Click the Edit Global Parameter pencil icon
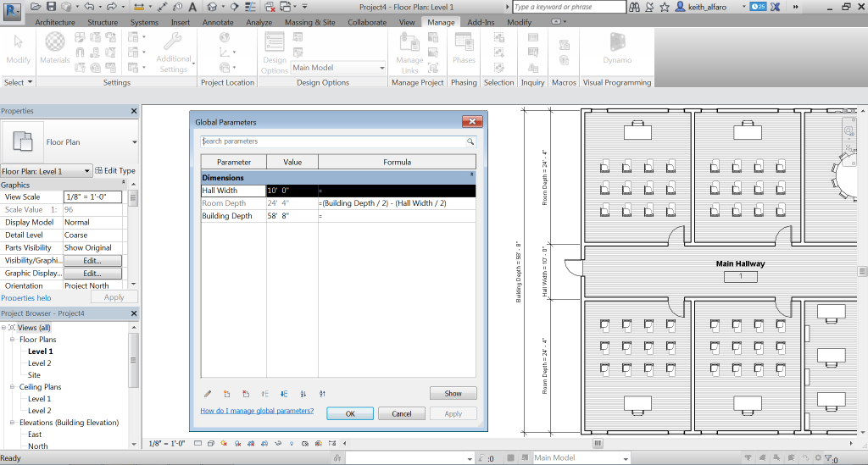This screenshot has width=868, height=465. coord(208,394)
